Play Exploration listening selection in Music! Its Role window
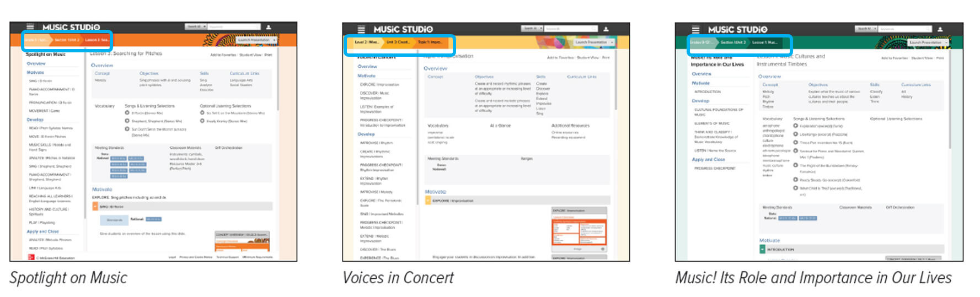 (796, 126)
